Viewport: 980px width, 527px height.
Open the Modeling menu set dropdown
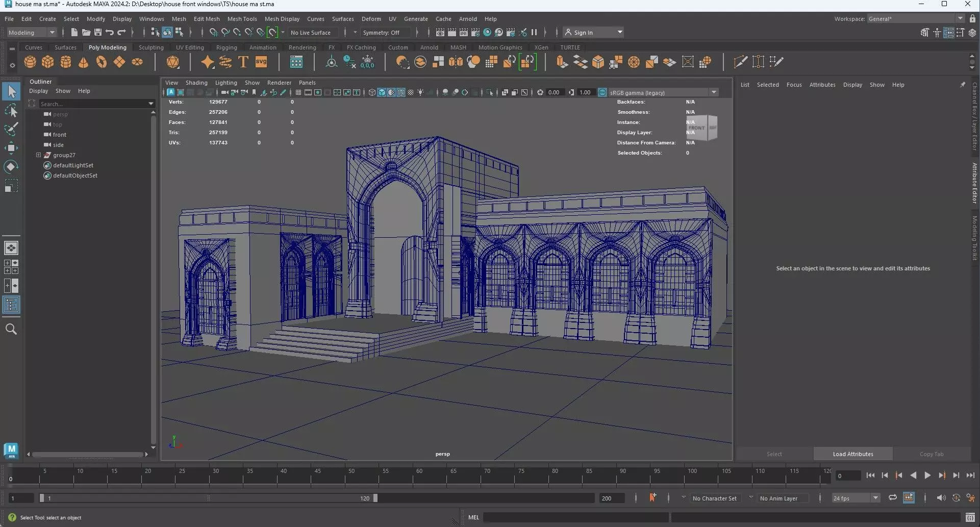coord(32,32)
